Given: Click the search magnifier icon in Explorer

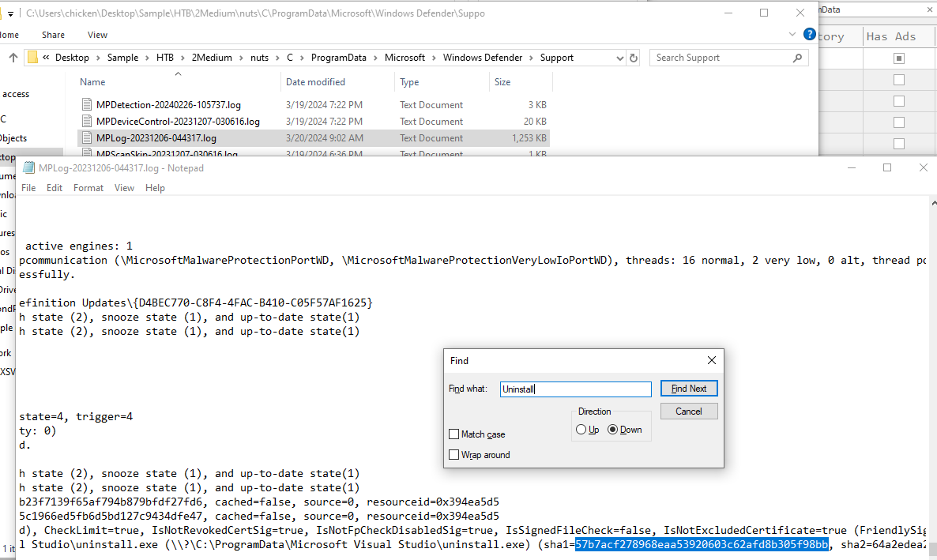Looking at the screenshot, I should pyautogui.click(x=798, y=58).
